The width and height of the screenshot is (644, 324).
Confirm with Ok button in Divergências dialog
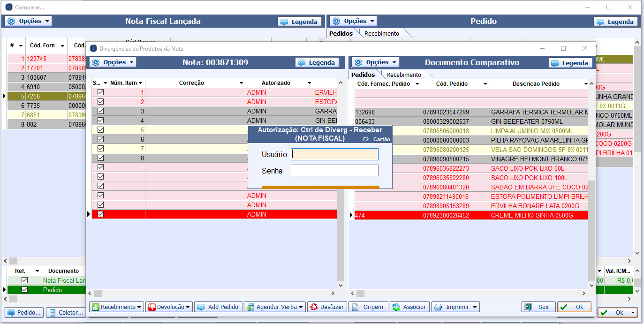[x=574, y=307]
